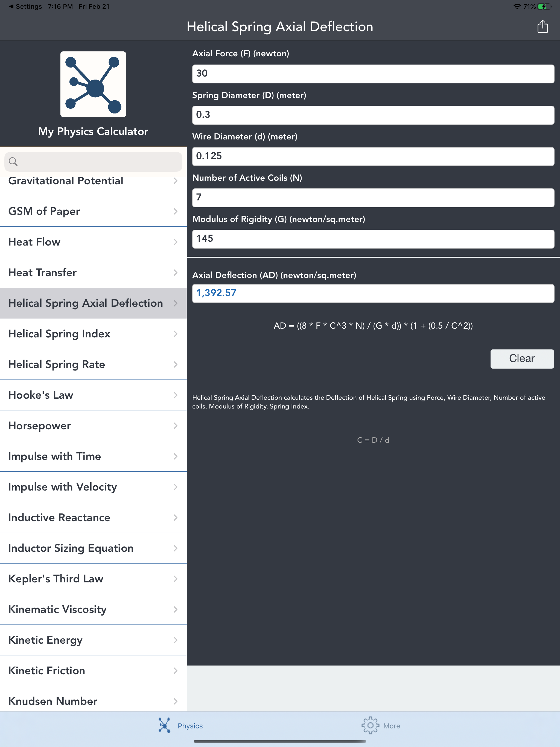This screenshot has width=560, height=747.
Task: Tap chevron on Horsepower row
Action: pyautogui.click(x=175, y=425)
